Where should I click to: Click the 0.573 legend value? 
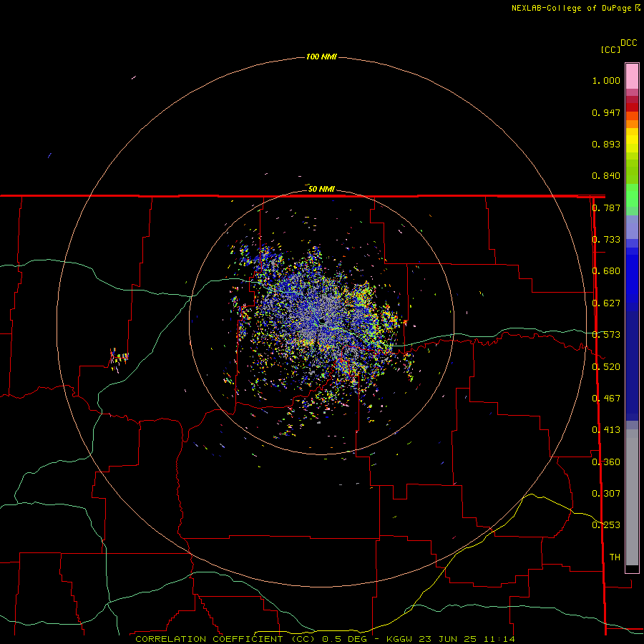coord(606,335)
